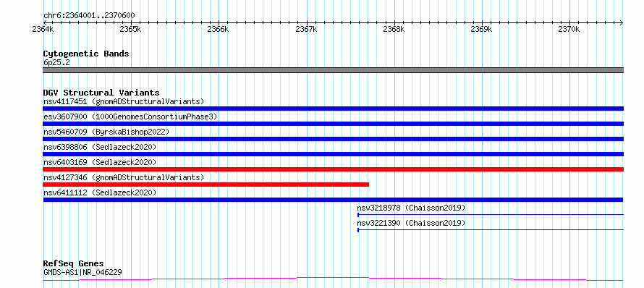Open nsv5460709 ByrskaBishop2022 variant label
The width and height of the screenshot is (644, 288).
106,132
